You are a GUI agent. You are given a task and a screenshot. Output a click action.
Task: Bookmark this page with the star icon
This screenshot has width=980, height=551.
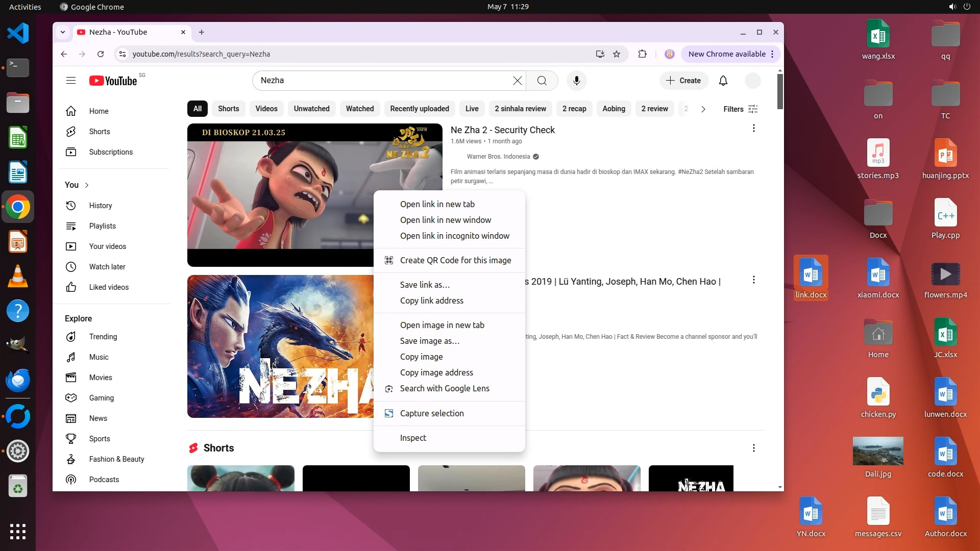click(617, 54)
